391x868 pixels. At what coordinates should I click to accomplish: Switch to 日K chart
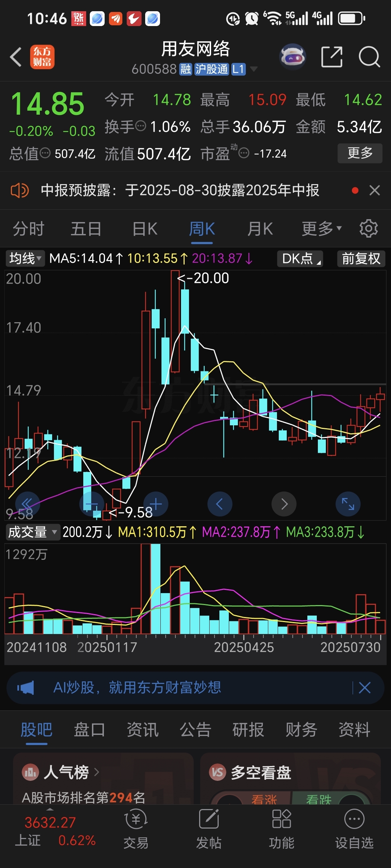click(145, 229)
